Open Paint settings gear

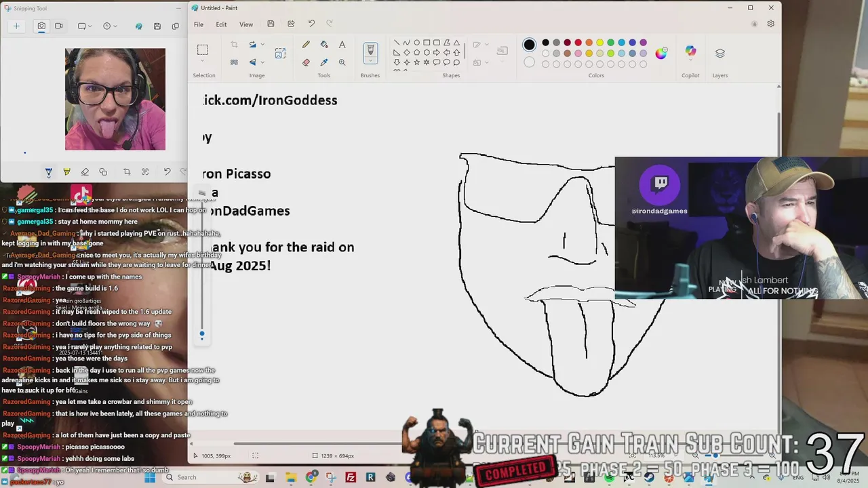click(x=771, y=24)
